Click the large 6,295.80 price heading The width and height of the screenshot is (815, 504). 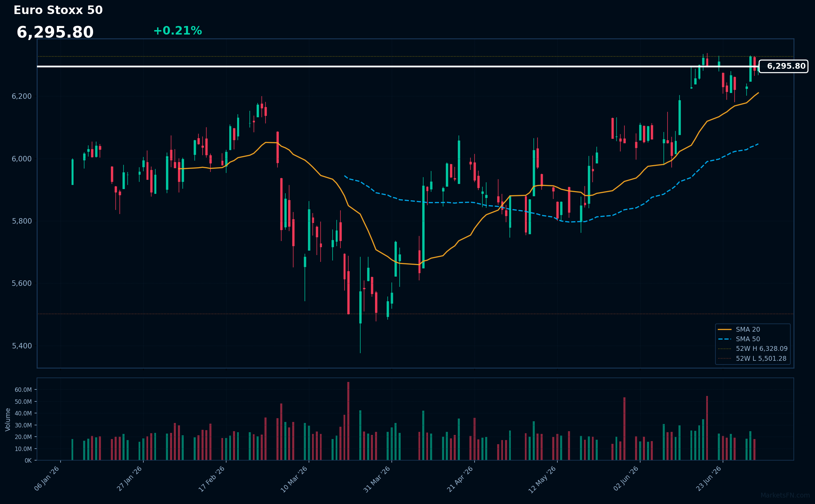pos(55,32)
